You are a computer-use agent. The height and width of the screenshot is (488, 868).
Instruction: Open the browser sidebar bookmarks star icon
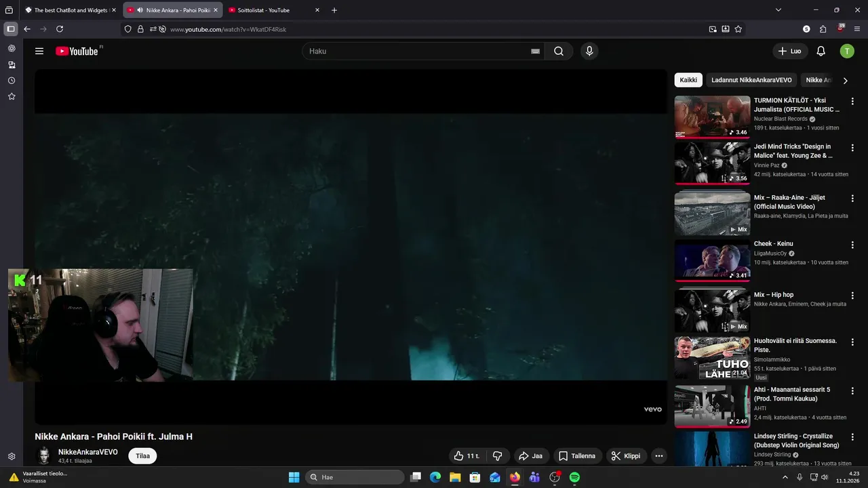click(x=12, y=97)
